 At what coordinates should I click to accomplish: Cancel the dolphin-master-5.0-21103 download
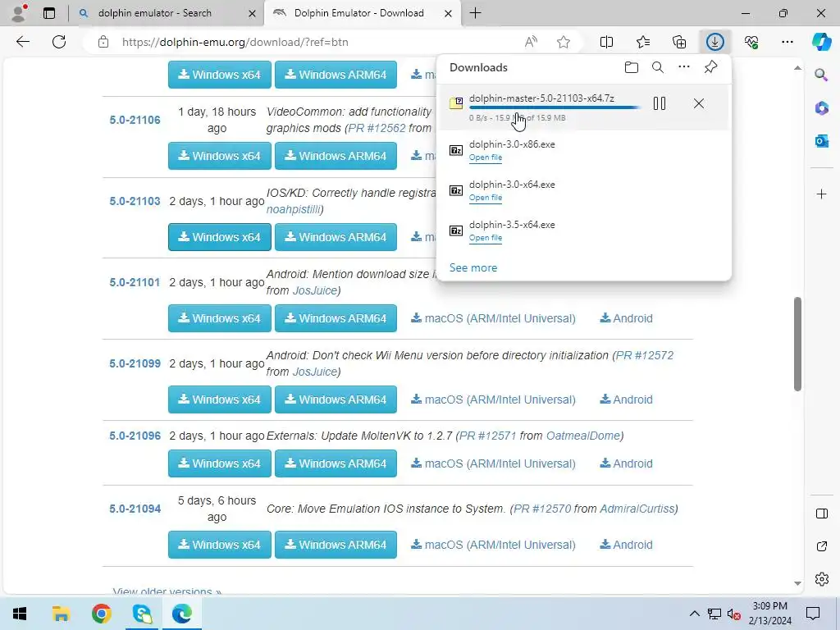pyautogui.click(x=699, y=103)
